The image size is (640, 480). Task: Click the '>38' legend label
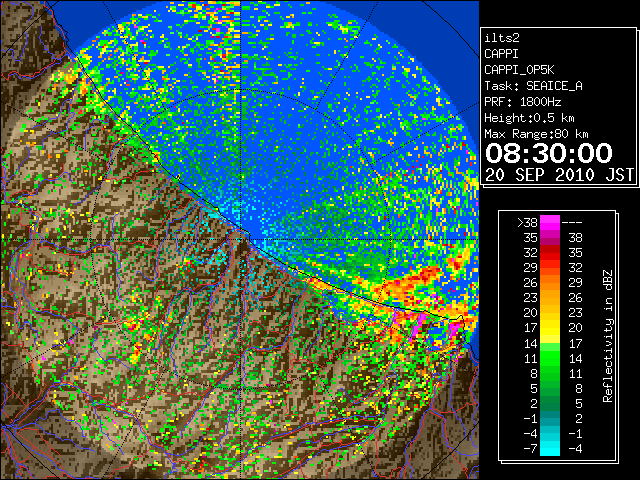(527, 223)
